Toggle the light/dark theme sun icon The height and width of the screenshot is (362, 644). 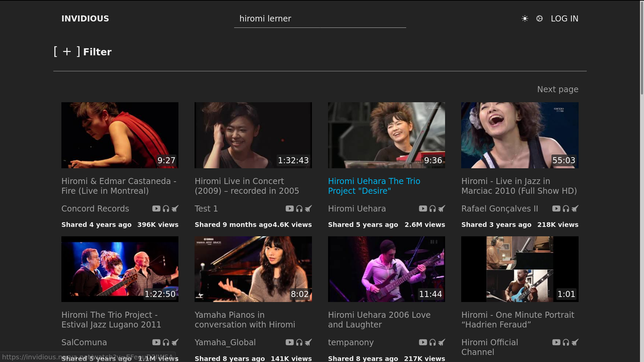525,18
